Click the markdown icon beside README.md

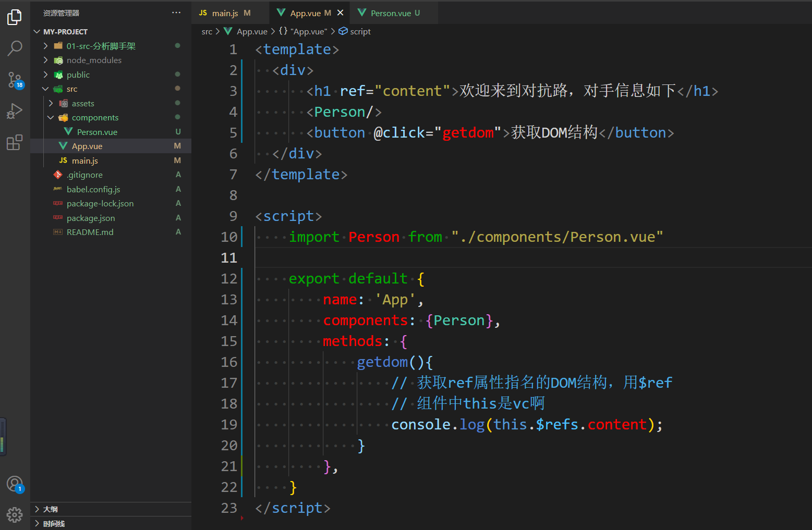58,232
